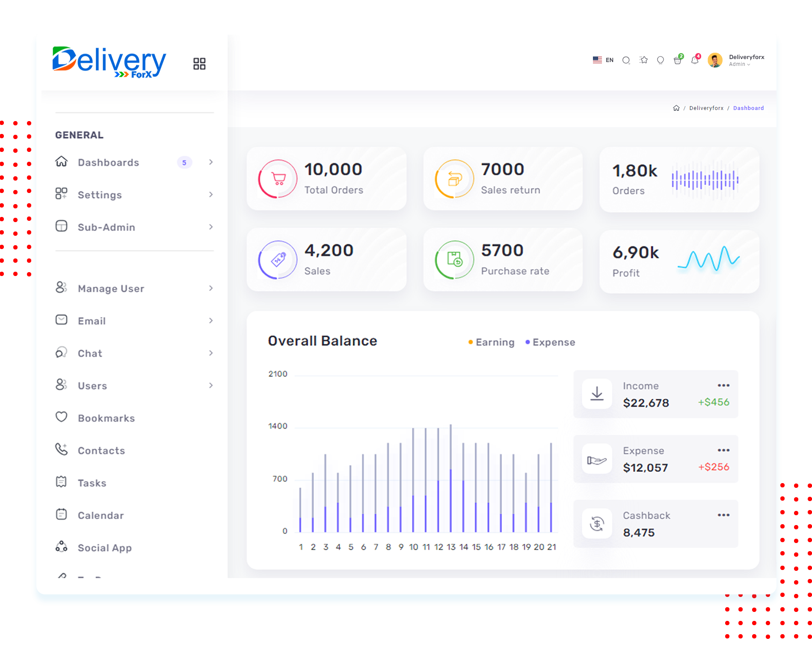
Task: Open the Income card three-dot menu
Action: [723, 386]
